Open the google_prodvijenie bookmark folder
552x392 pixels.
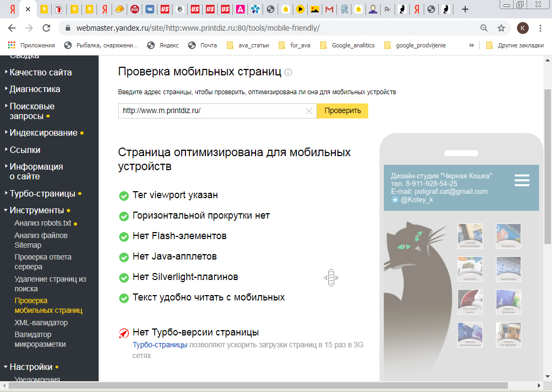pyautogui.click(x=415, y=45)
